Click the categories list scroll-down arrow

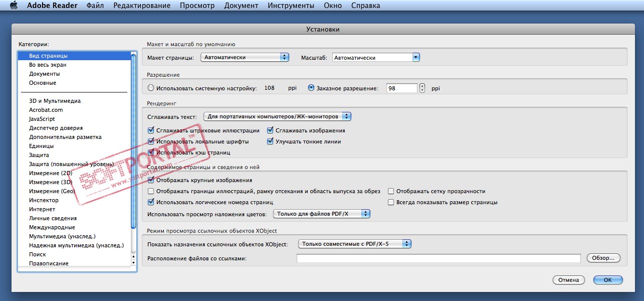(133, 262)
